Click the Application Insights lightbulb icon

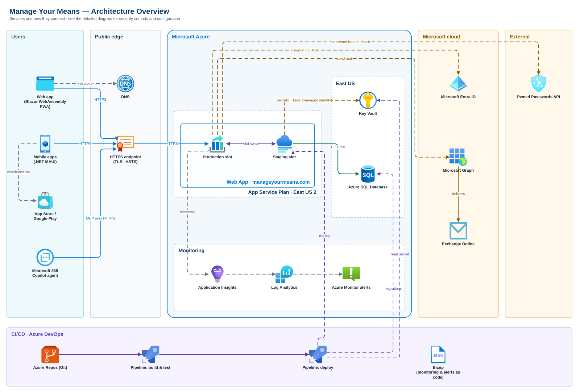(x=217, y=274)
